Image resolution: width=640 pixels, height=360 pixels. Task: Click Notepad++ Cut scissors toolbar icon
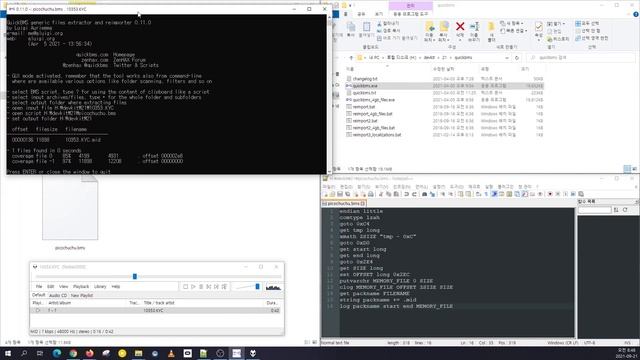[x=381, y=194]
